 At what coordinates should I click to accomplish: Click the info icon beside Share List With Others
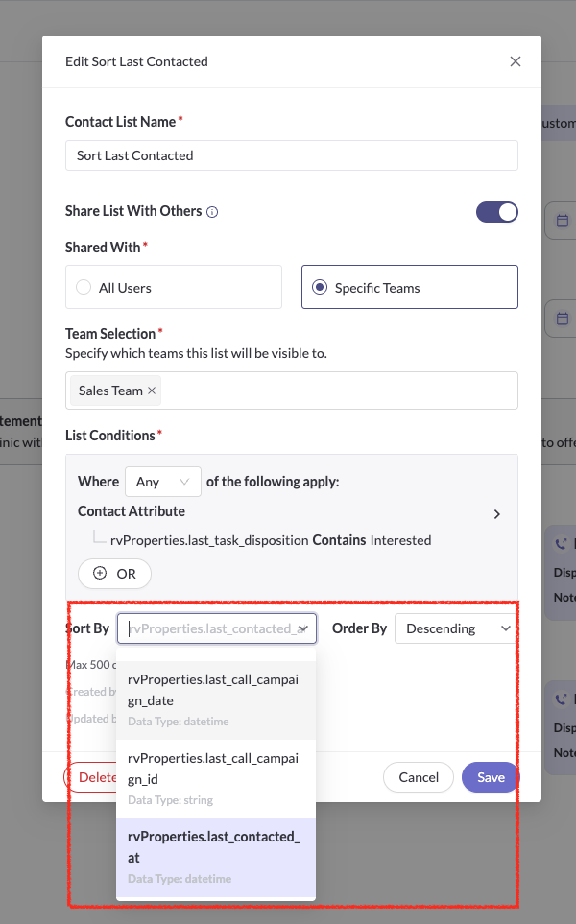click(213, 212)
